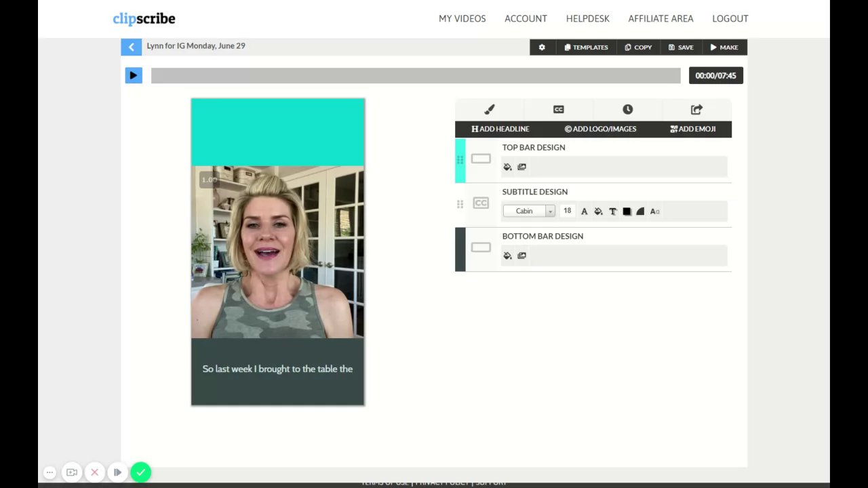Viewport: 868px width, 488px height.
Task: Click the recorder camera icon
Action: tap(72, 472)
